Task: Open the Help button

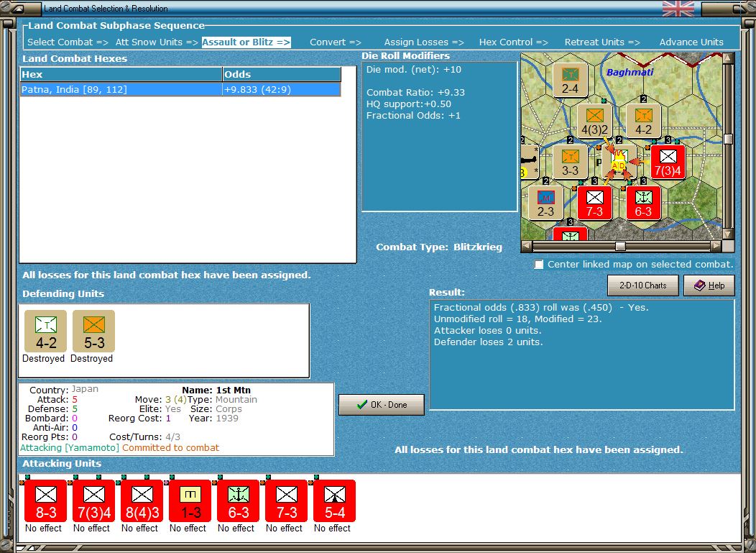Action: click(709, 285)
